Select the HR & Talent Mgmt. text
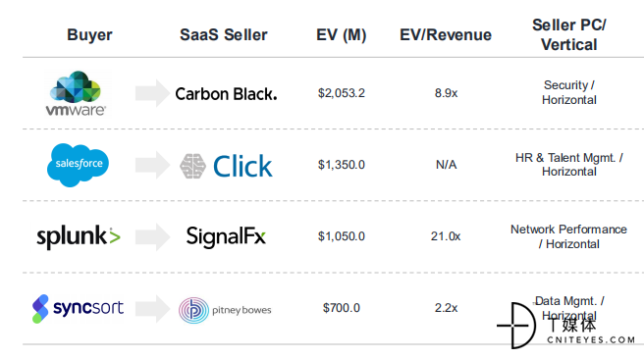Screen dimensions: 644x359 tap(566, 158)
